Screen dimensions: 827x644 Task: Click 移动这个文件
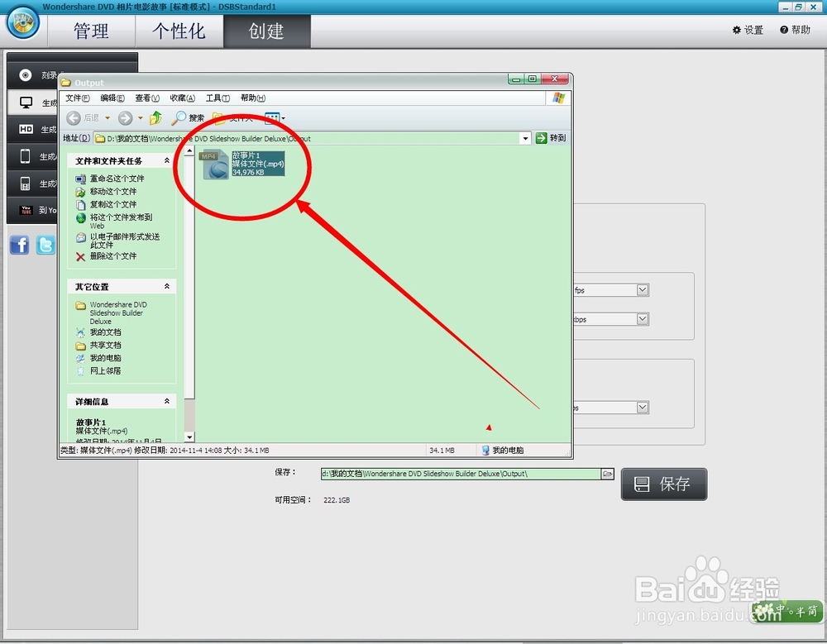tap(112, 192)
